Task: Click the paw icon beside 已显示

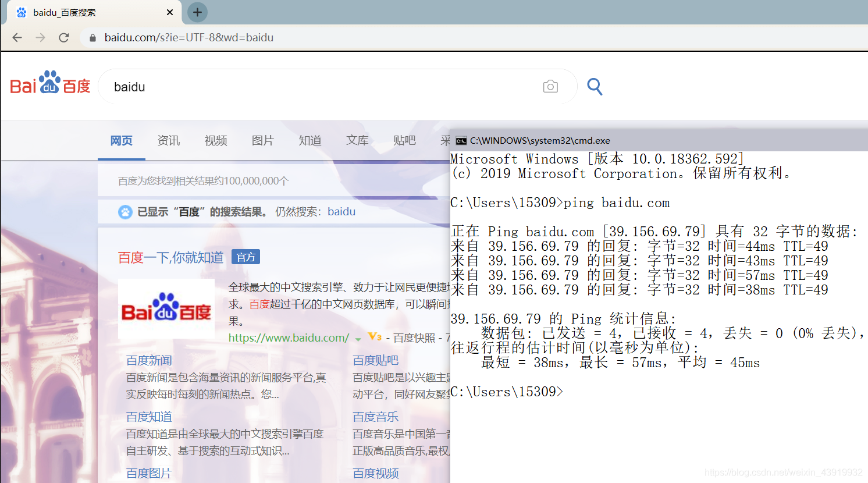Action: pos(125,212)
